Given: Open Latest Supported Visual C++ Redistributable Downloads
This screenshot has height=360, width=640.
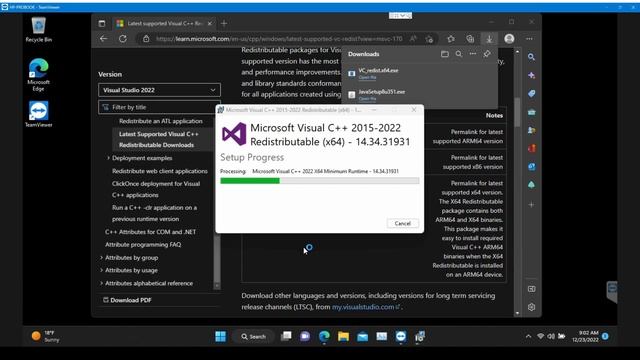Looking at the screenshot, I should [159, 139].
